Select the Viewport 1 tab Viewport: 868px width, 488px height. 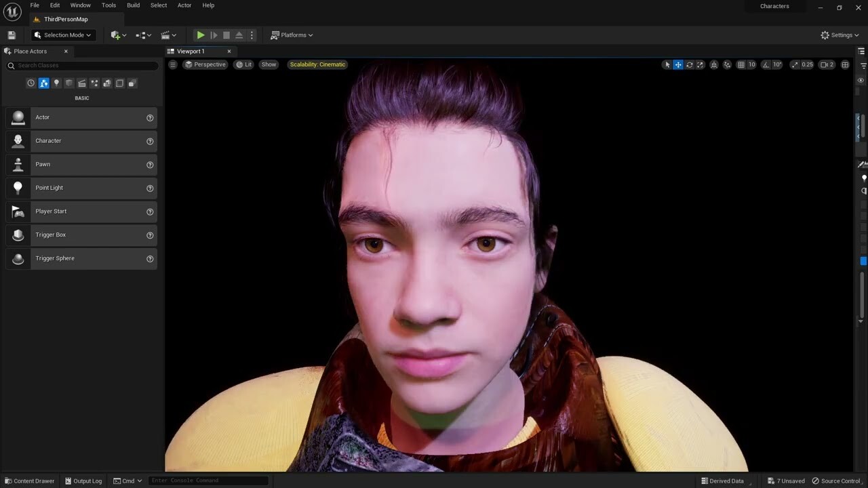point(191,52)
